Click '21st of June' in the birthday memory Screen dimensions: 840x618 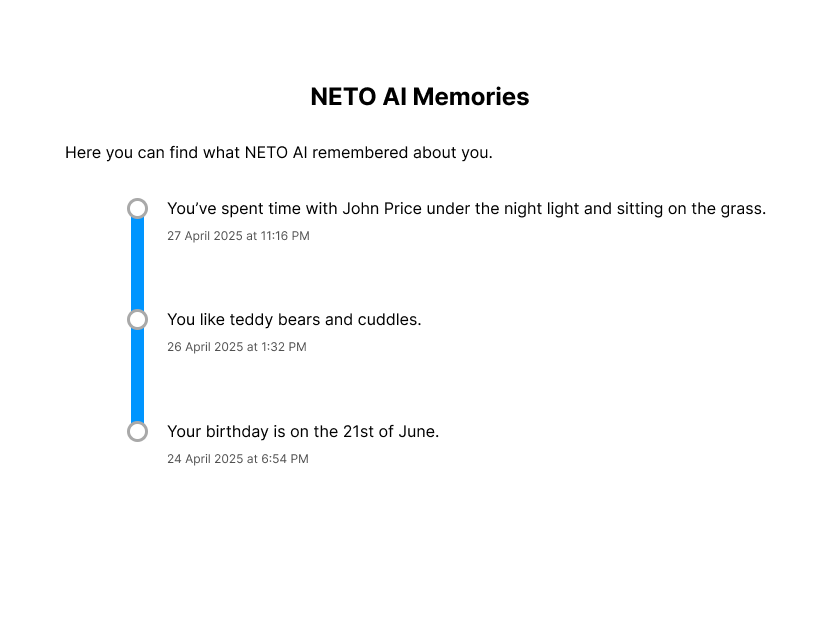391,432
